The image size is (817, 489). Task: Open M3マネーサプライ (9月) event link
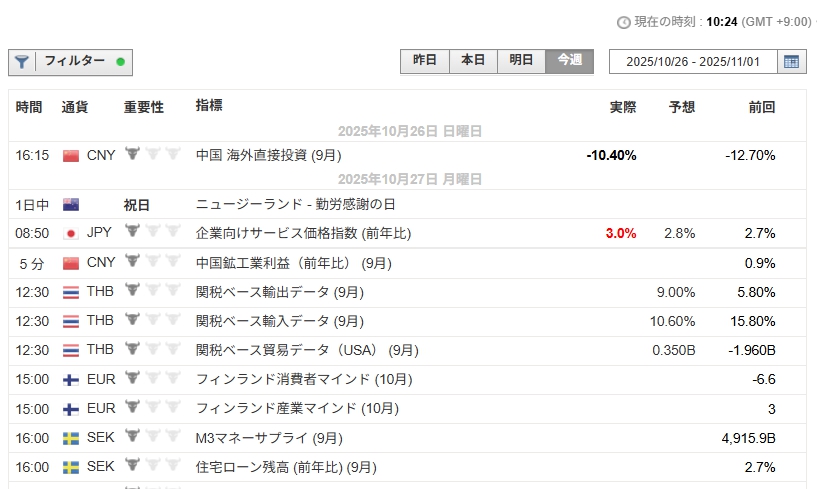click(269, 438)
